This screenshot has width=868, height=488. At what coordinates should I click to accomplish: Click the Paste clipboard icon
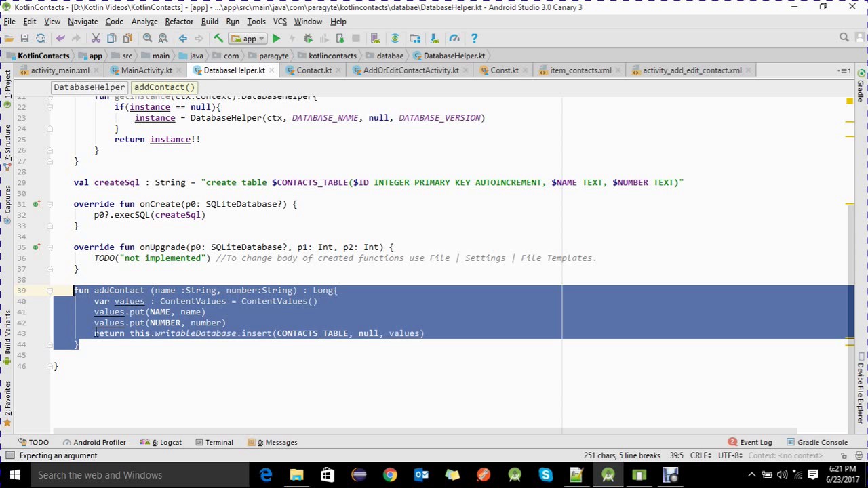click(127, 39)
